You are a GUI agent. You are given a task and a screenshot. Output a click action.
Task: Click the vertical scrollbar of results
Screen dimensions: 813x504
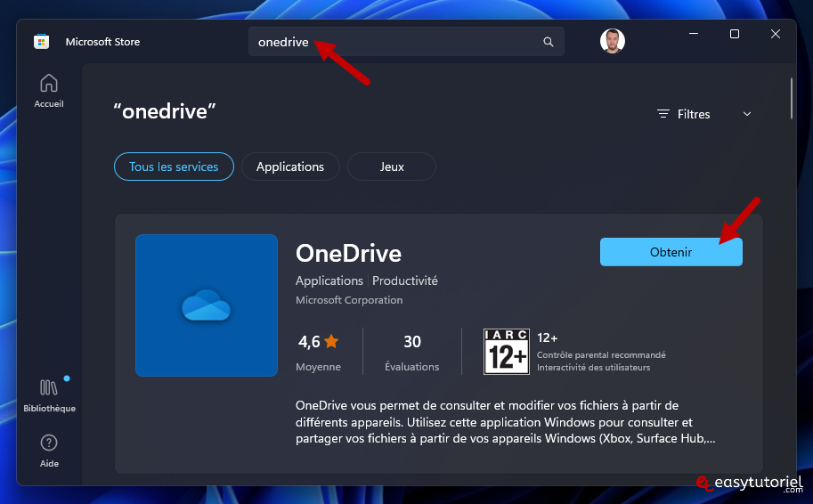click(x=792, y=99)
